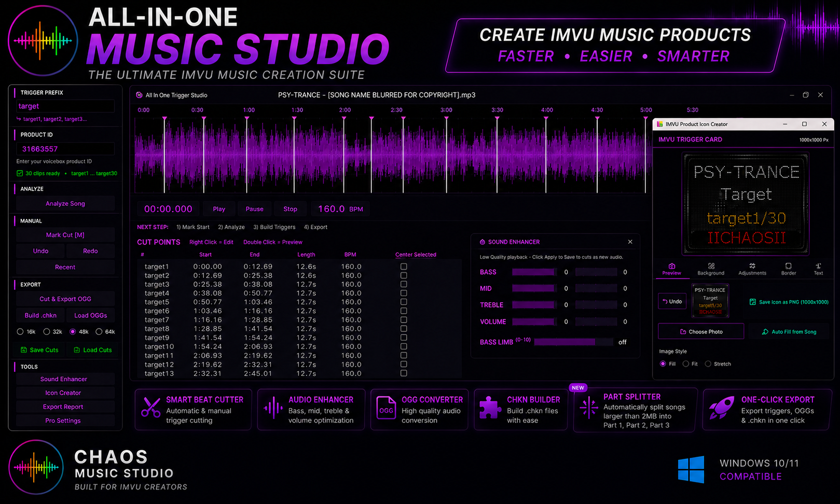Close the Sound Enhancer panel
Screen dimensions: 840x504
click(630, 242)
